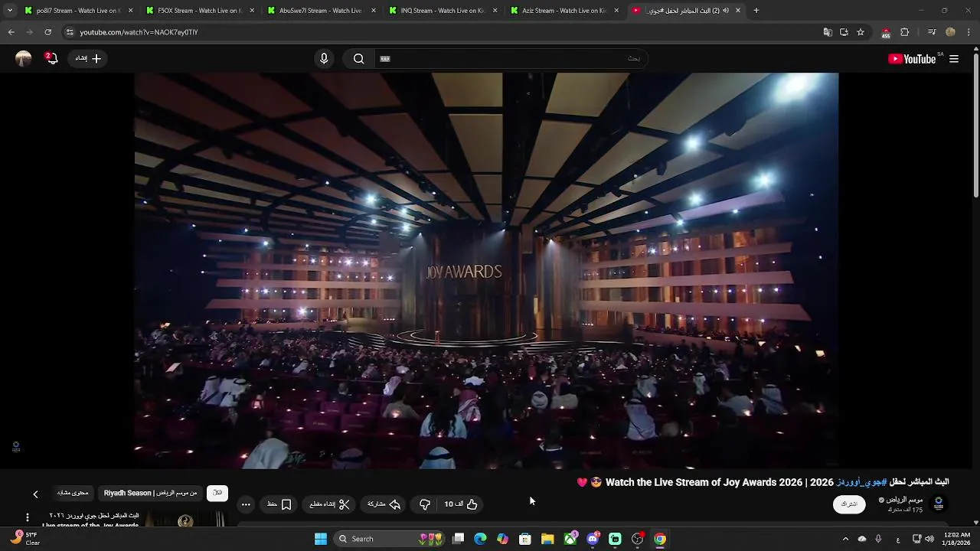The width and height of the screenshot is (980, 551).
Task: Open the Chrome extensions puzzle menu
Action: click(x=905, y=32)
